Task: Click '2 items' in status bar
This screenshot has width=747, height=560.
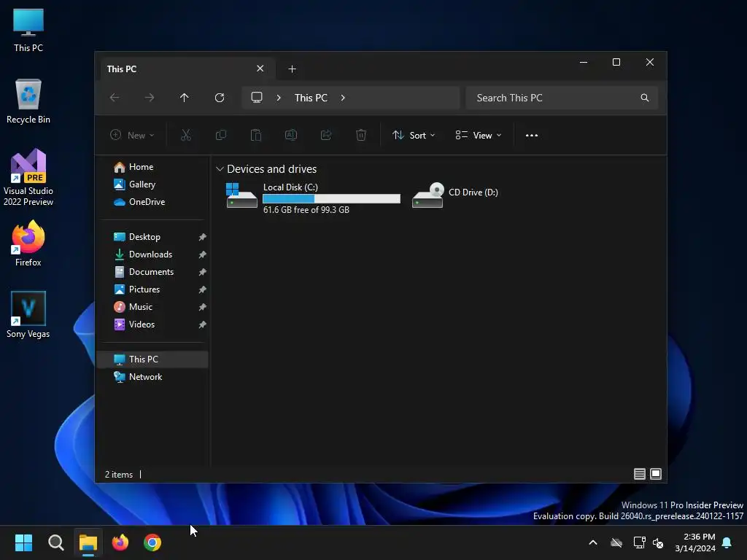Action: pos(119,474)
